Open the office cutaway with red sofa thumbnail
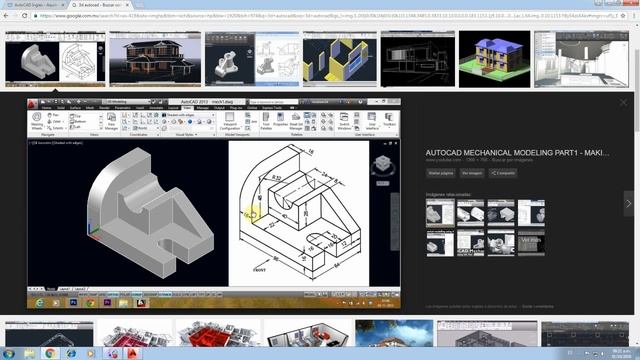 (307, 333)
